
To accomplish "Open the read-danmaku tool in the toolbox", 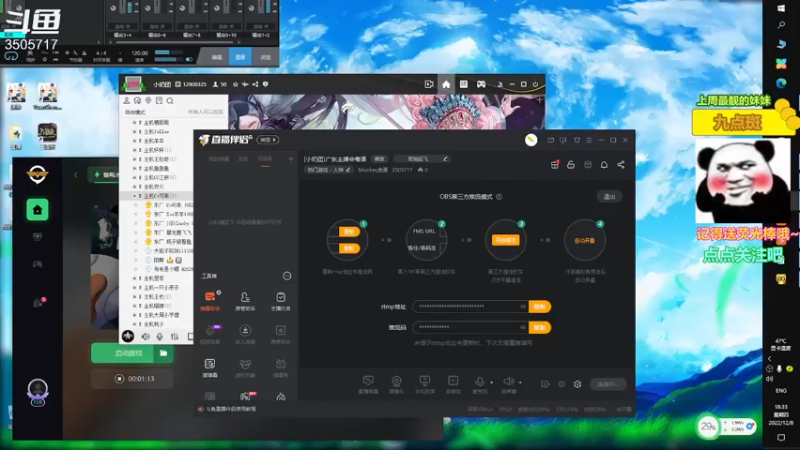I will pos(210,367).
